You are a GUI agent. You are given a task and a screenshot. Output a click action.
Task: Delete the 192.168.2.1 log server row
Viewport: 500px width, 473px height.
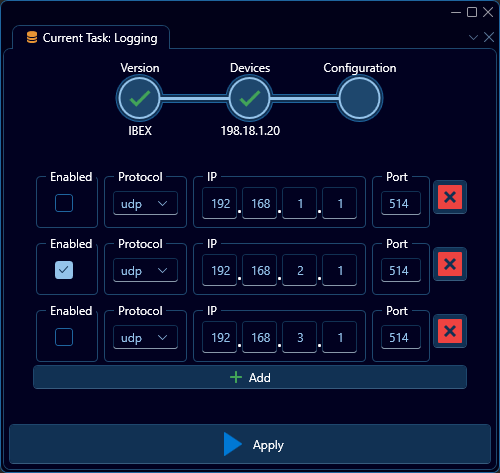click(450, 264)
